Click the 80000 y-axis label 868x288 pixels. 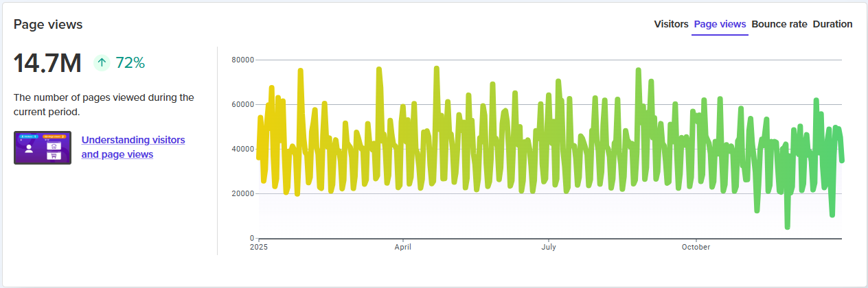pyautogui.click(x=242, y=60)
